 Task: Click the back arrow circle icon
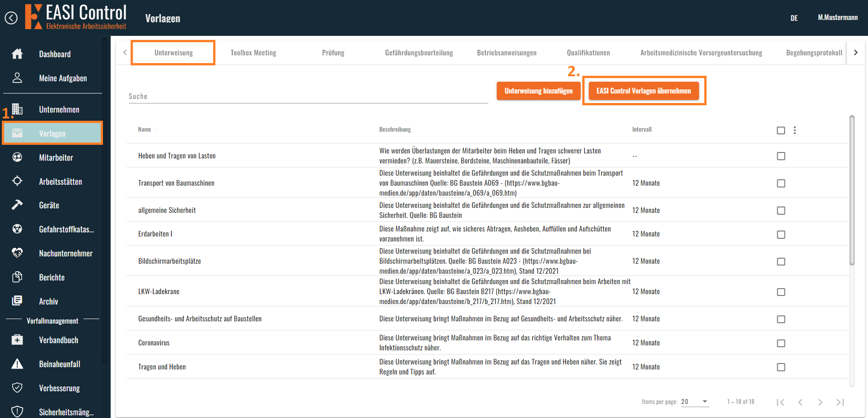tap(11, 18)
